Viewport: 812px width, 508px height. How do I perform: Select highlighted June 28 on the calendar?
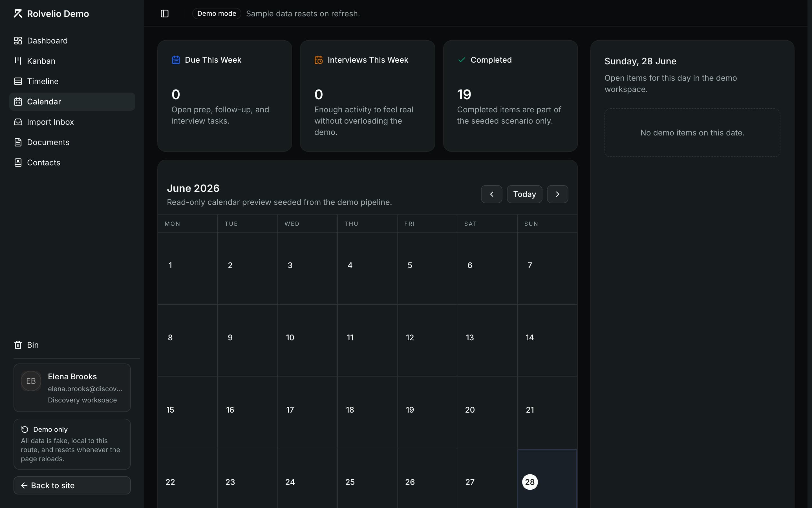pos(547,479)
